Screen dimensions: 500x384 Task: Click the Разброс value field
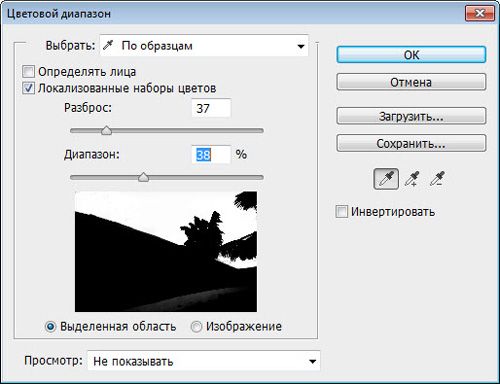(x=211, y=108)
